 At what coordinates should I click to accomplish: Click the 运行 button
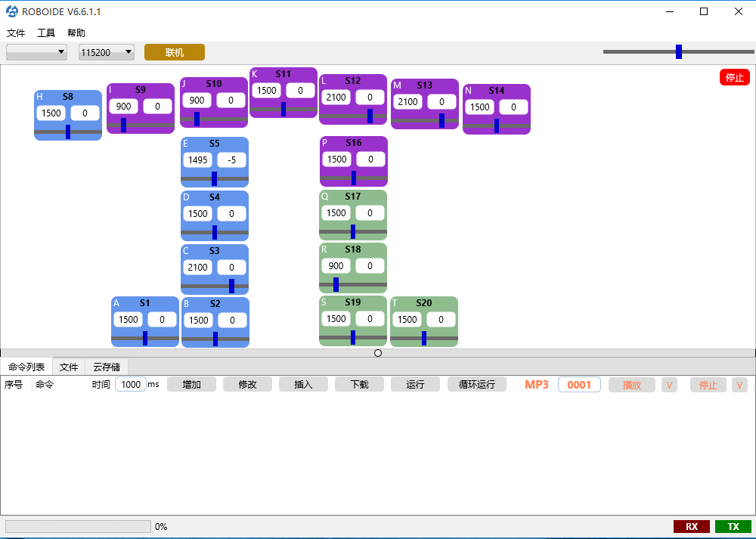click(415, 384)
